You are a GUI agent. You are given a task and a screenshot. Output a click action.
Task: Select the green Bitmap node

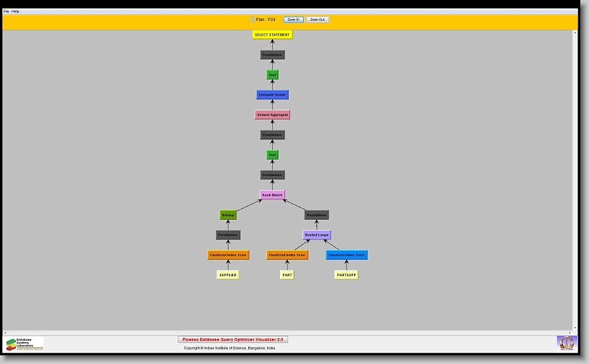228,215
